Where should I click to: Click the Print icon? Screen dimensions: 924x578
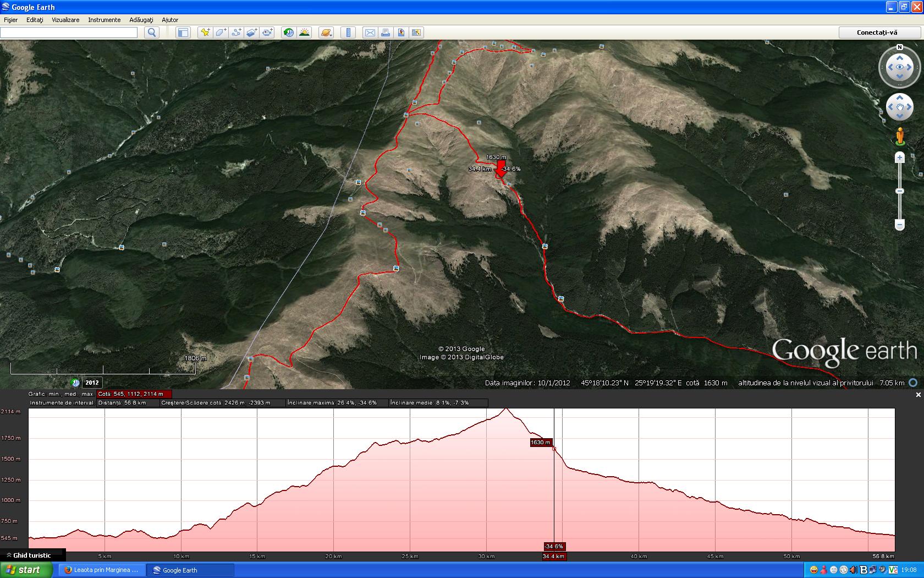[386, 32]
